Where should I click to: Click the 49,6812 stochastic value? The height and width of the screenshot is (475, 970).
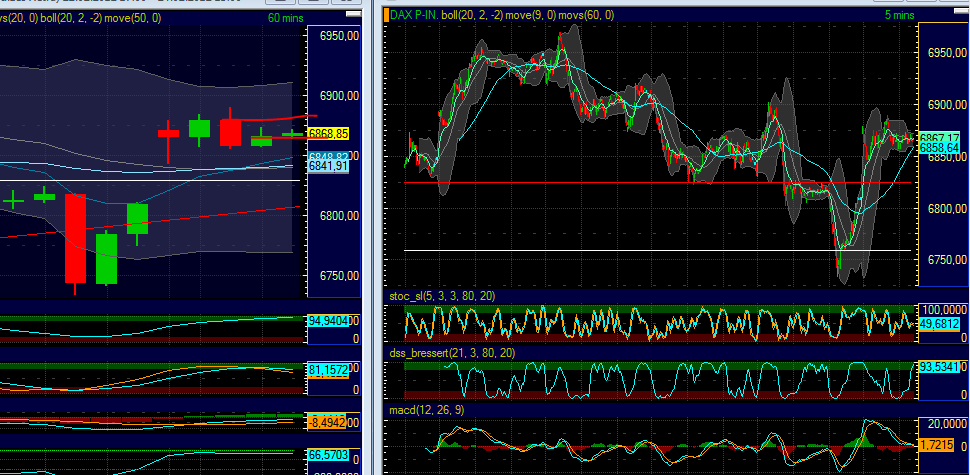(939, 323)
